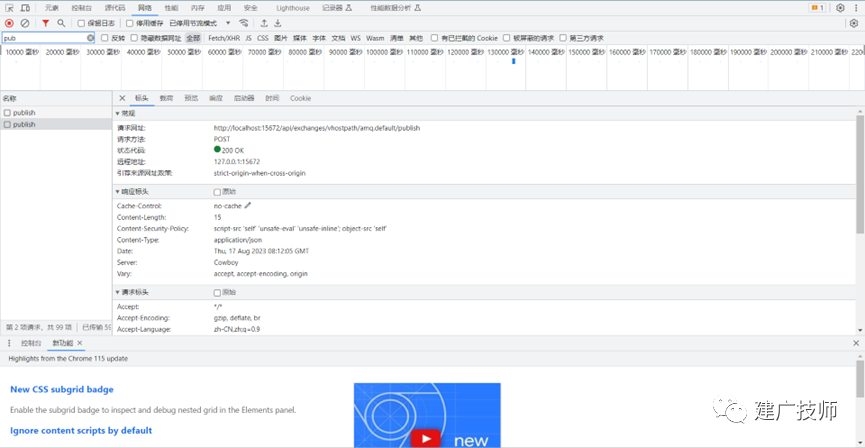Show the 时间 tab of the request

[x=272, y=98]
